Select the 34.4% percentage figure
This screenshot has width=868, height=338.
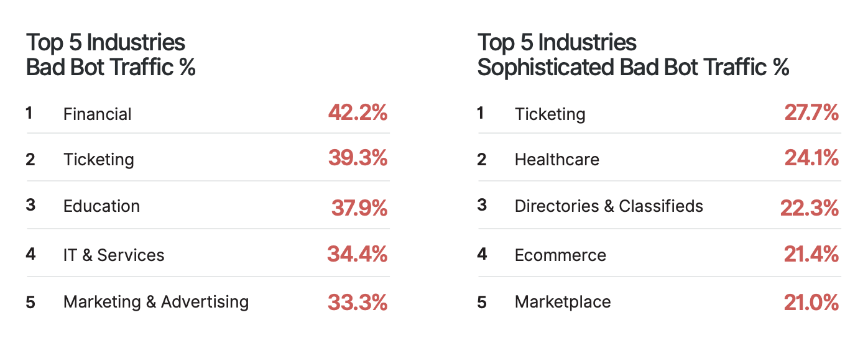click(x=357, y=254)
